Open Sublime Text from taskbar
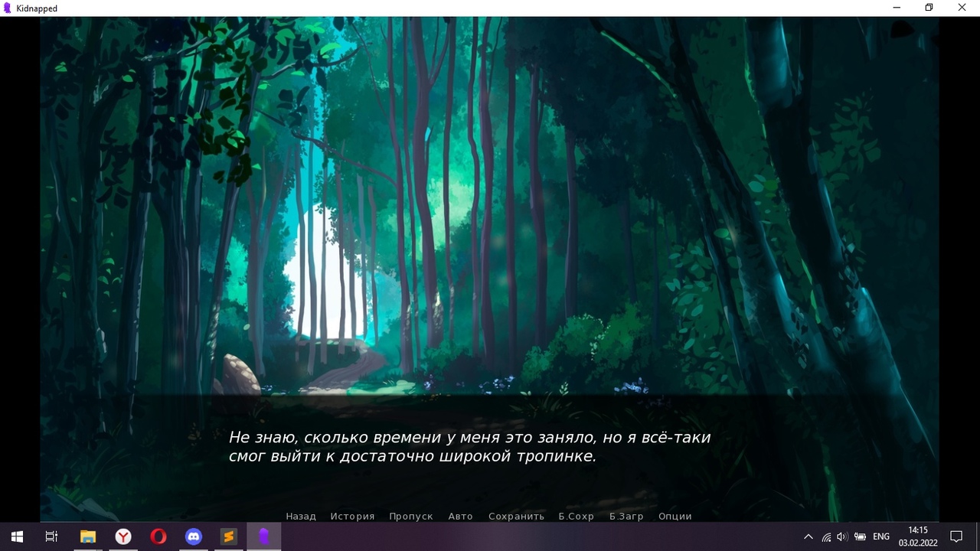980x551 pixels. [x=228, y=536]
